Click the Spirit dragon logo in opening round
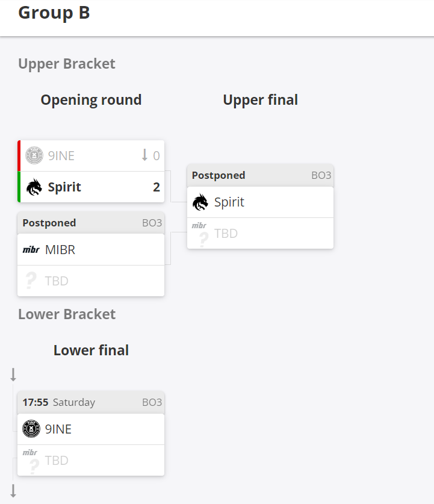This screenshot has height=504, width=434. click(34, 187)
